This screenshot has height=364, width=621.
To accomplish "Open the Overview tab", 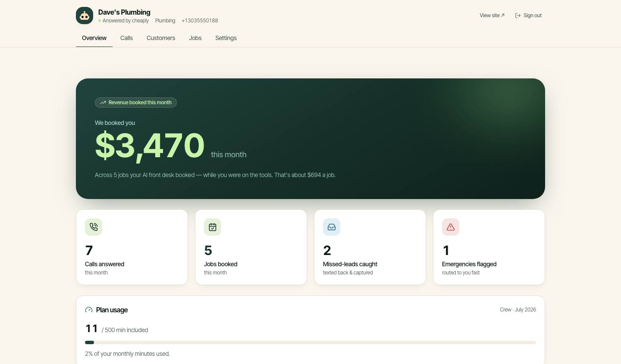I will click(94, 38).
